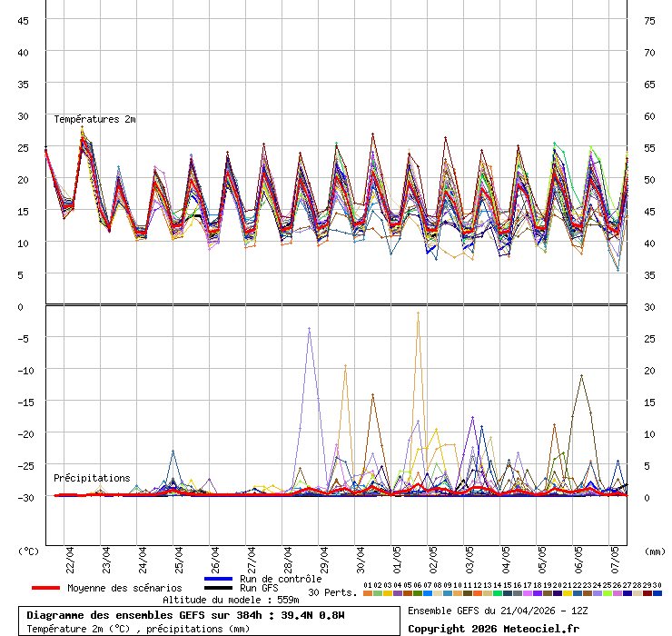The width and height of the screenshot is (672, 636).
Task: Select perturbation 01 orange color swatch
Action: click(368, 593)
